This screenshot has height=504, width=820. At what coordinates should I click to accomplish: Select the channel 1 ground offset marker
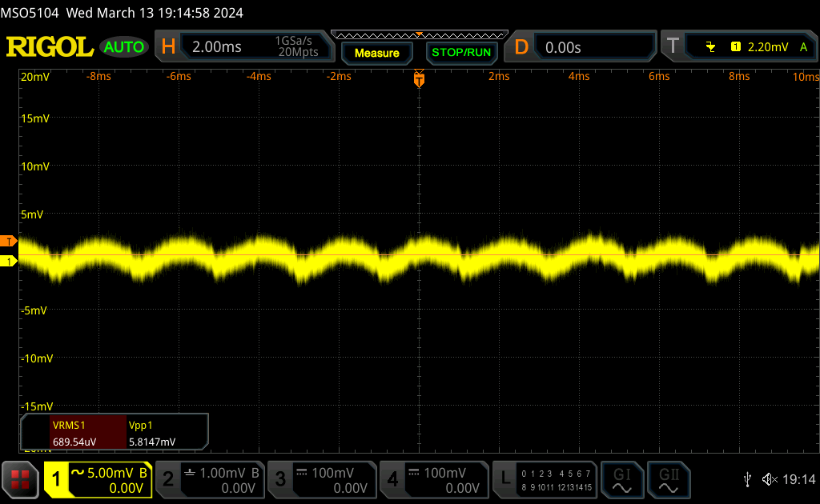pyautogui.click(x=8, y=261)
